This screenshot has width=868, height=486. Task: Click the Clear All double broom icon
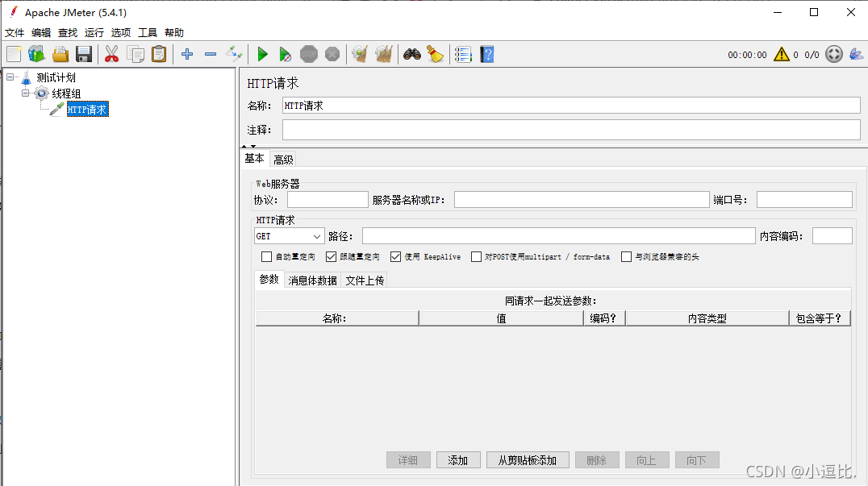[x=384, y=54]
